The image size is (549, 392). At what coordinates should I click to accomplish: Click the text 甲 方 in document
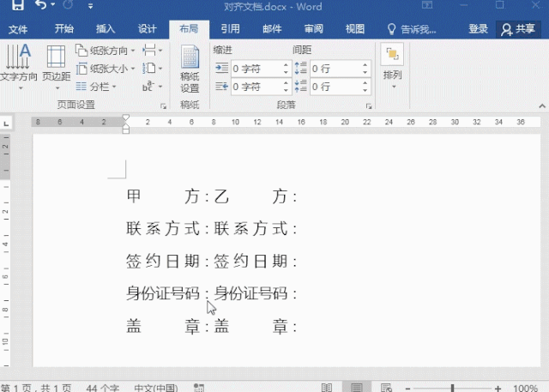[163, 196]
